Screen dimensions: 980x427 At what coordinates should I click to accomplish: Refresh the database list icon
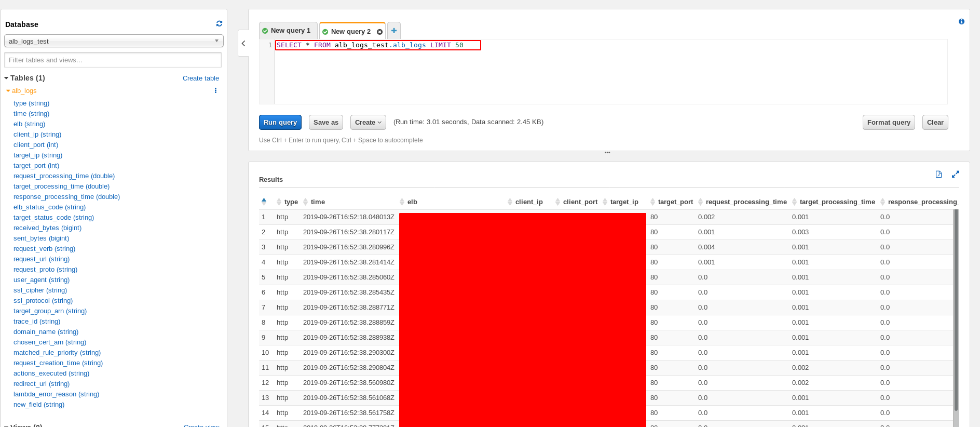(x=219, y=24)
